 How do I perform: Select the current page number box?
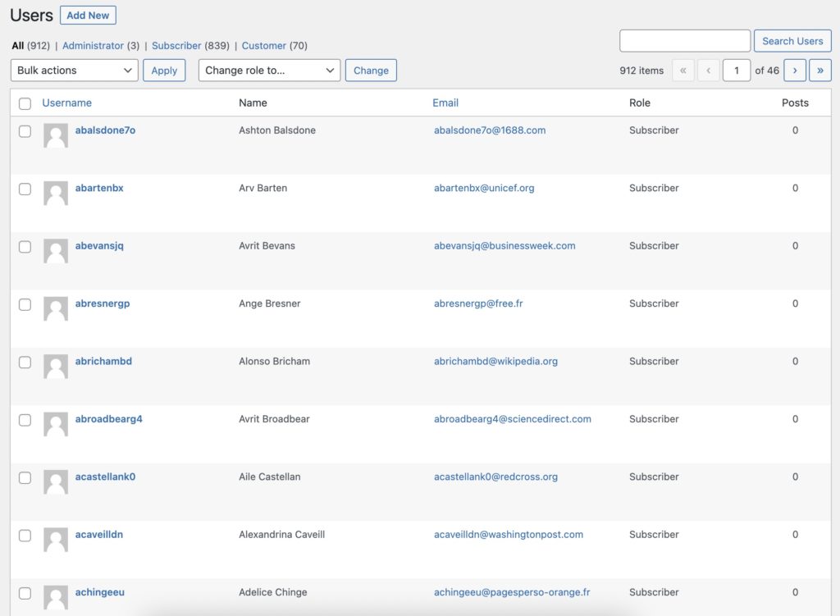tap(736, 71)
